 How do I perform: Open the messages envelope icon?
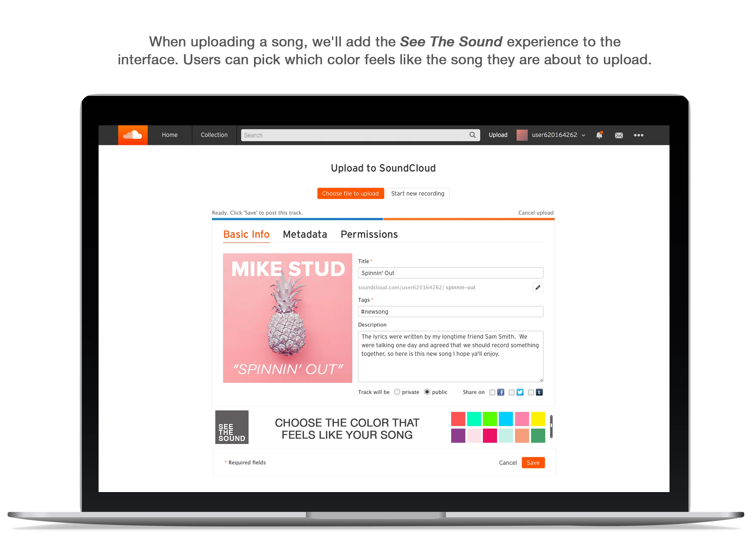click(619, 135)
